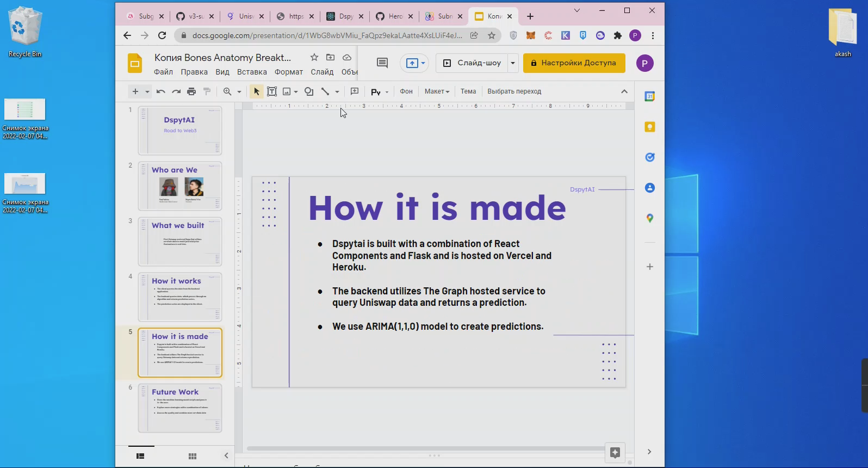
Task: Switch to grid view
Action: point(193,456)
